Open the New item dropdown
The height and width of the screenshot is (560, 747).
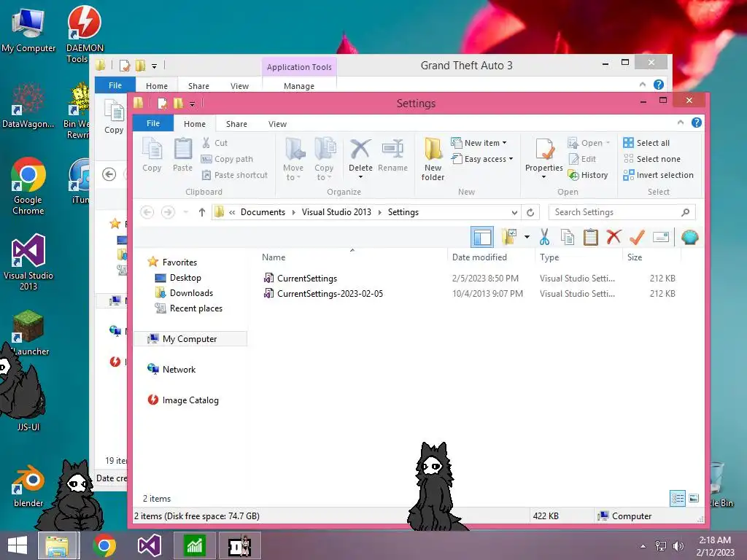click(479, 143)
